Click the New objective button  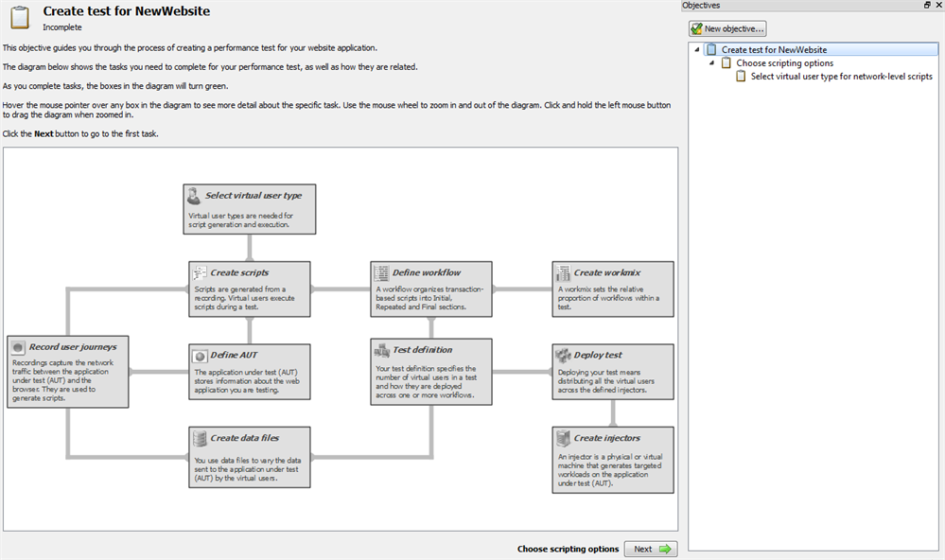pos(727,28)
